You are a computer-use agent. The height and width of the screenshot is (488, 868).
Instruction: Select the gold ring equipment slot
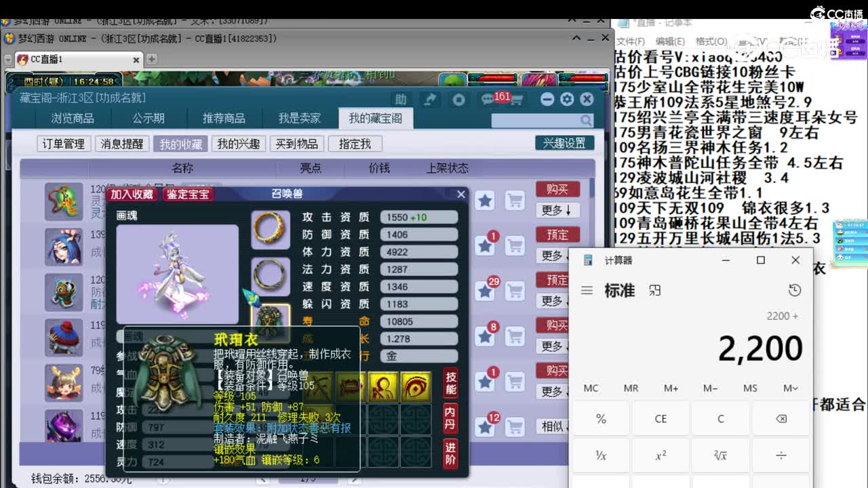271,230
